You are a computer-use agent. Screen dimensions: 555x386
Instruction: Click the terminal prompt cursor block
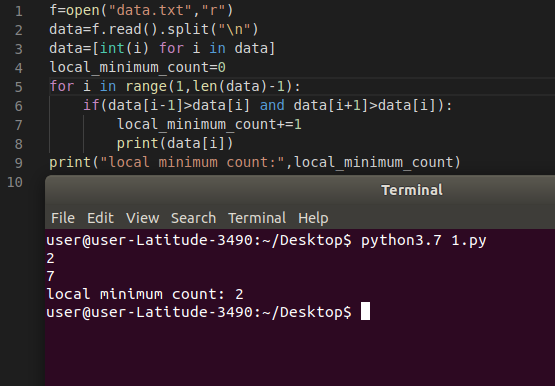[x=365, y=311]
